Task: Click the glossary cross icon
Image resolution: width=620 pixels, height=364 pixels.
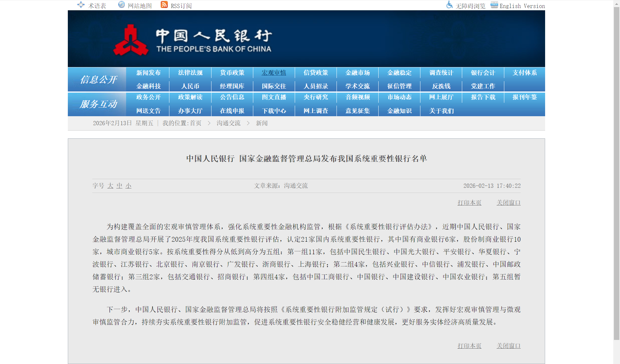Action: (x=81, y=5)
